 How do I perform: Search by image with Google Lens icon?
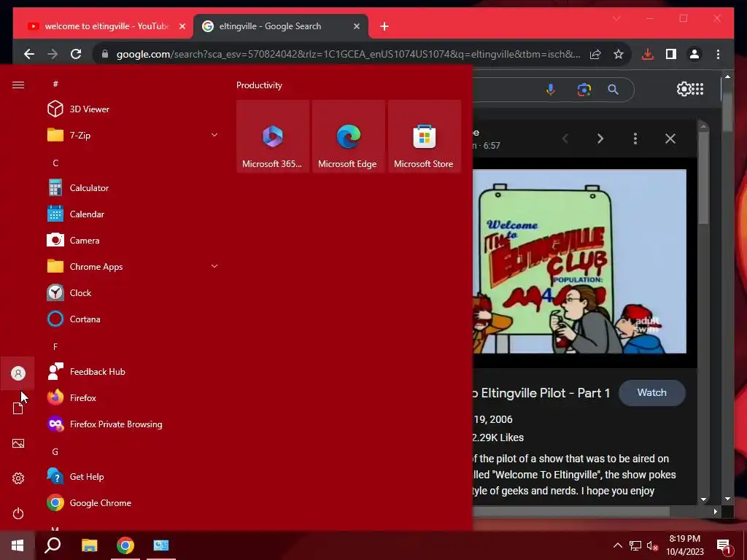[584, 89]
